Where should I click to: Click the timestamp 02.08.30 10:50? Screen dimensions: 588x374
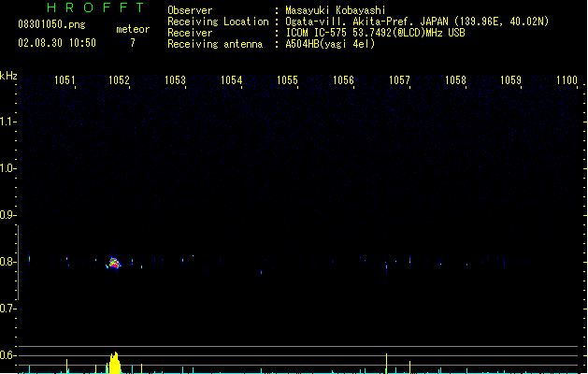57,43
